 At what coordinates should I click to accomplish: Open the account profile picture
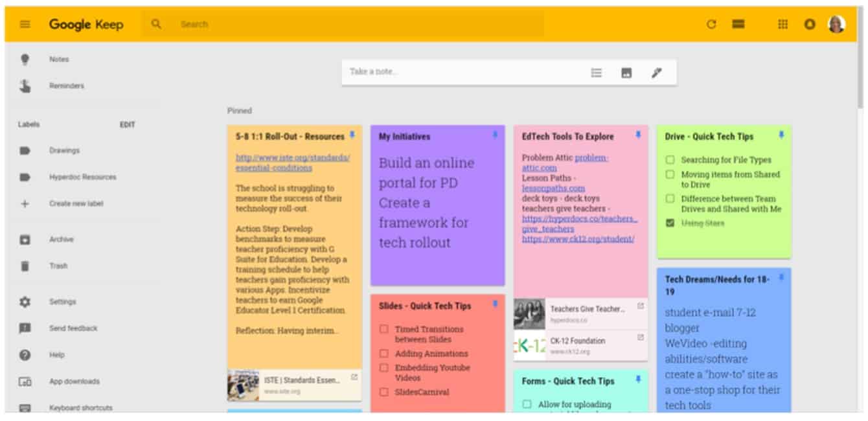tap(836, 25)
